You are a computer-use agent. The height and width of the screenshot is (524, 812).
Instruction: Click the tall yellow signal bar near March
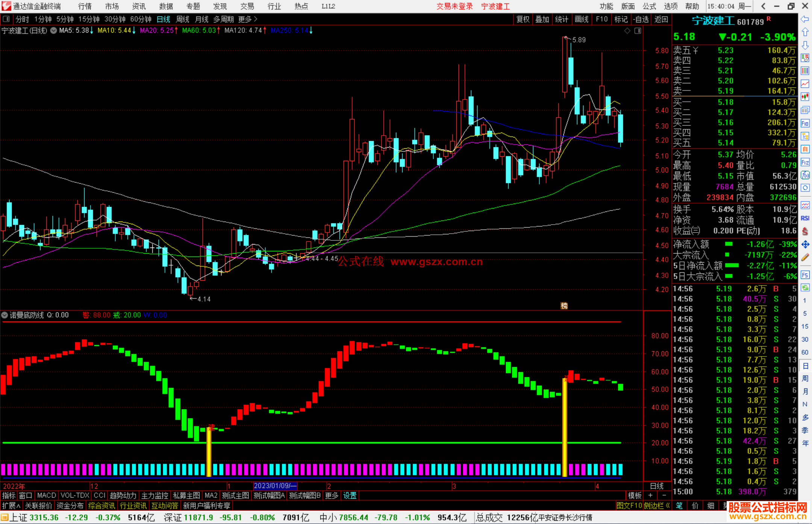[x=564, y=427]
